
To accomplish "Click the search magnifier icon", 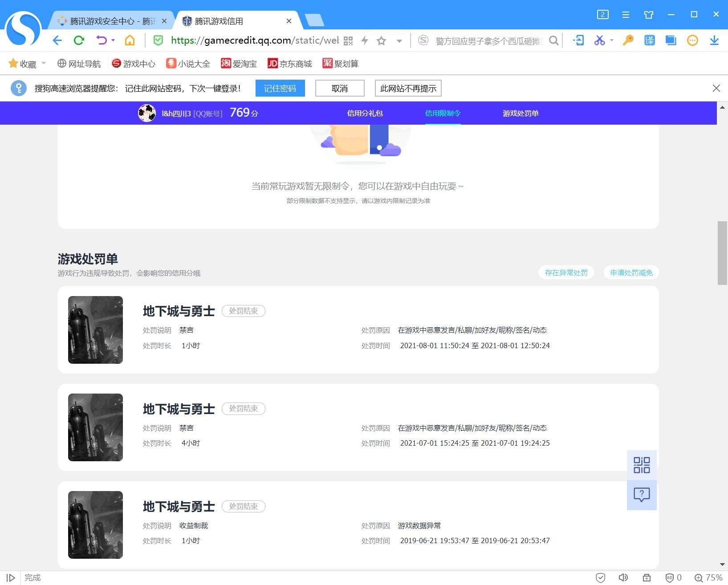I will [x=554, y=41].
